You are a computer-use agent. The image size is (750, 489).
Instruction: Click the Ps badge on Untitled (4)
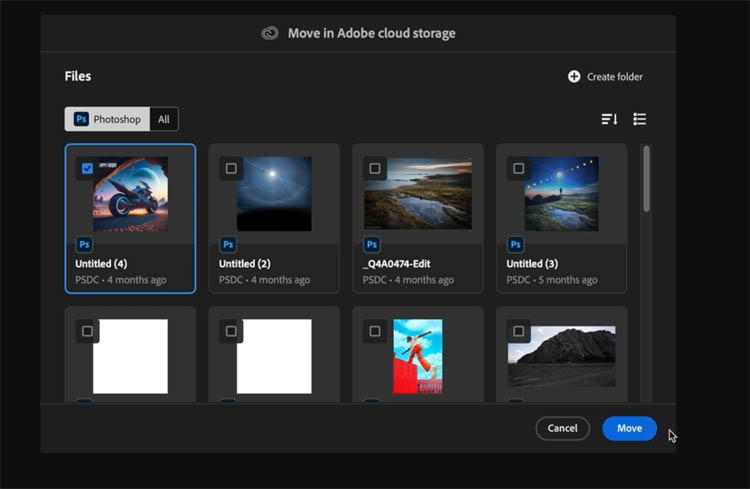coord(84,244)
